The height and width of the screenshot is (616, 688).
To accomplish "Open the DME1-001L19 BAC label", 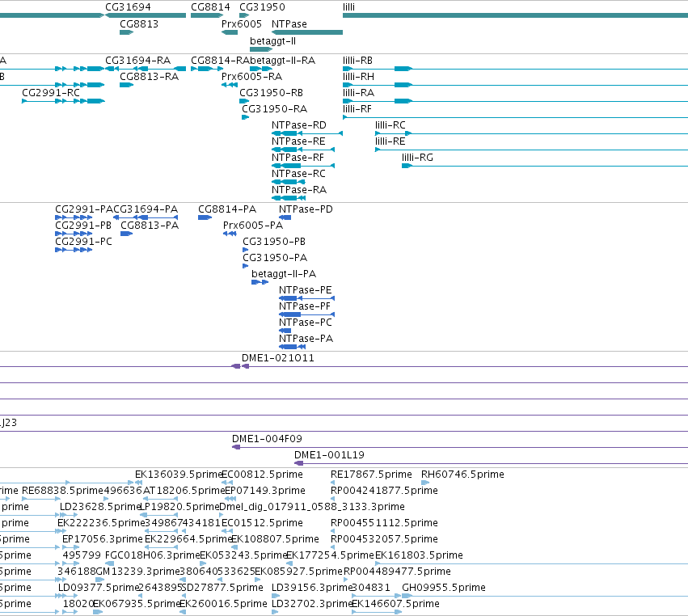I will point(329,455).
